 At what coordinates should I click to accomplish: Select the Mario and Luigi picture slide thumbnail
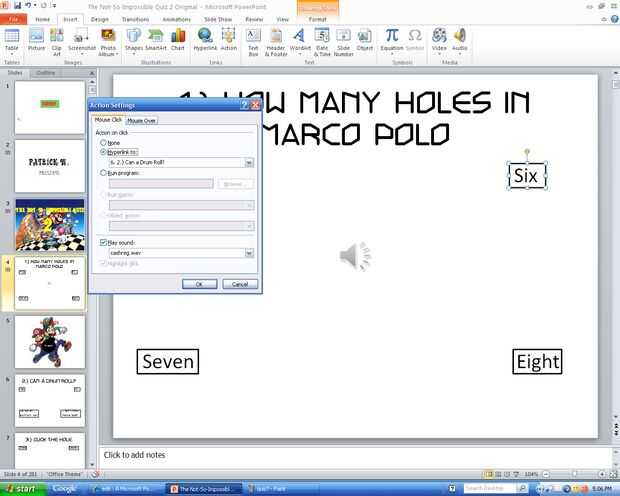click(x=50, y=342)
